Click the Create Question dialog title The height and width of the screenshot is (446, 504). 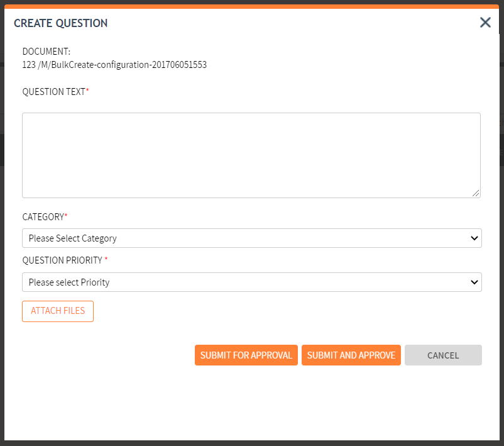(60, 23)
